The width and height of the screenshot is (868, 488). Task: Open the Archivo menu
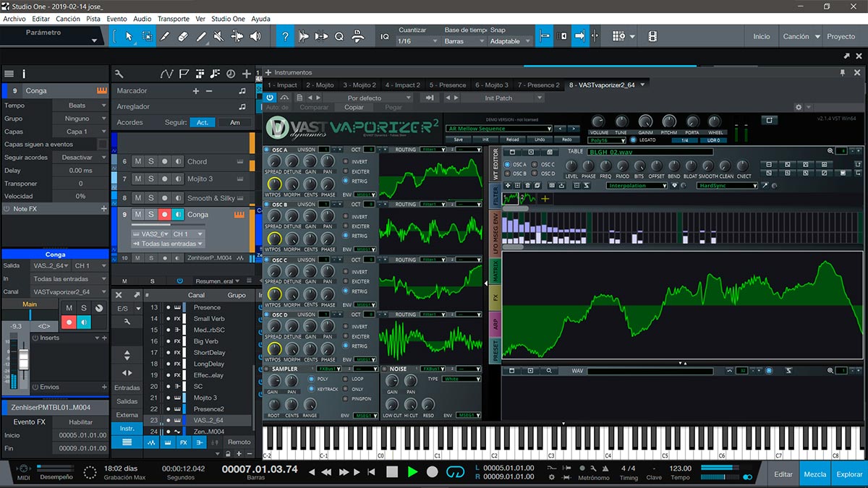[14, 19]
